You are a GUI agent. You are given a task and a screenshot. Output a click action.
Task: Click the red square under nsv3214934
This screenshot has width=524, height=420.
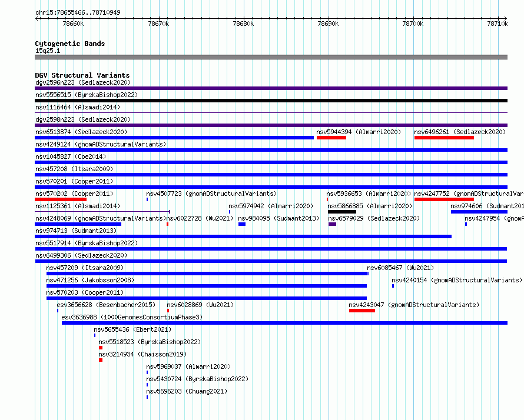[101, 360]
